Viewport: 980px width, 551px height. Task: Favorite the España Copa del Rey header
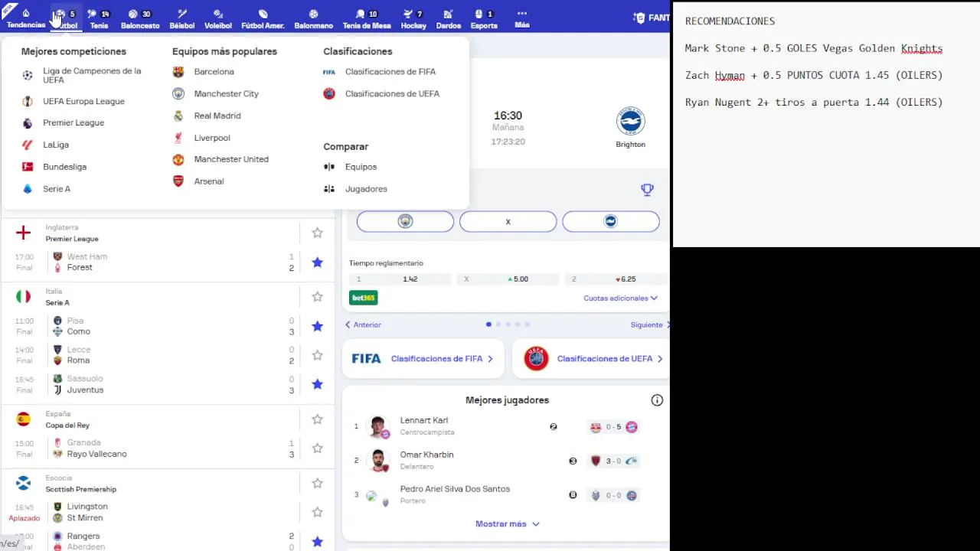[x=317, y=419]
